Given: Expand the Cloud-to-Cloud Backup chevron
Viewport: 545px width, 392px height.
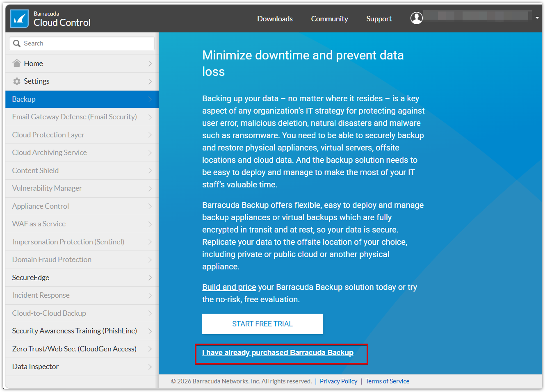Looking at the screenshot, I should 150,313.
